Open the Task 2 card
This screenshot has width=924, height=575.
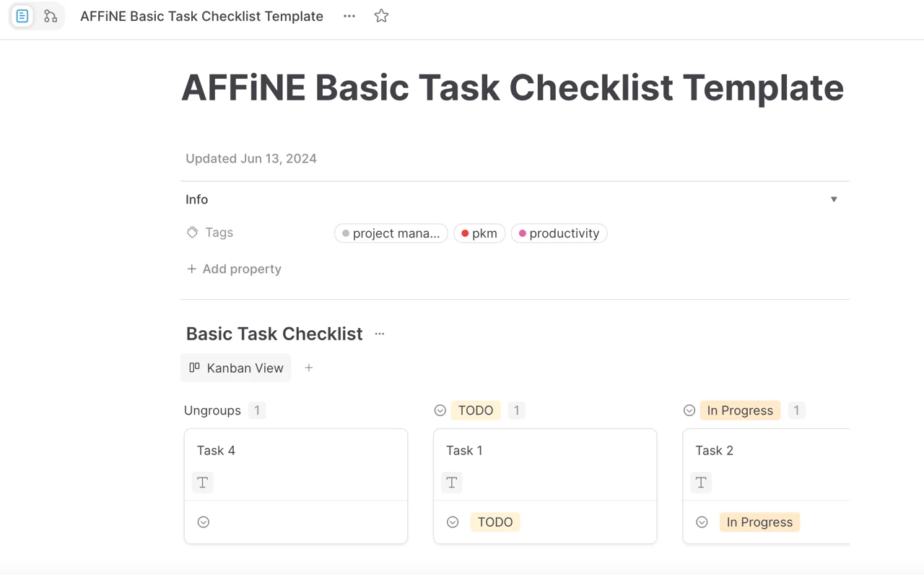[766, 485]
